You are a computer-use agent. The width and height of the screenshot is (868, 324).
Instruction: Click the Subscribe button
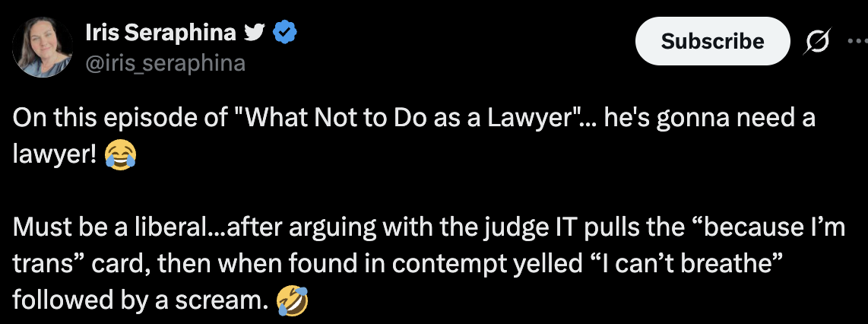click(x=712, y=41)
